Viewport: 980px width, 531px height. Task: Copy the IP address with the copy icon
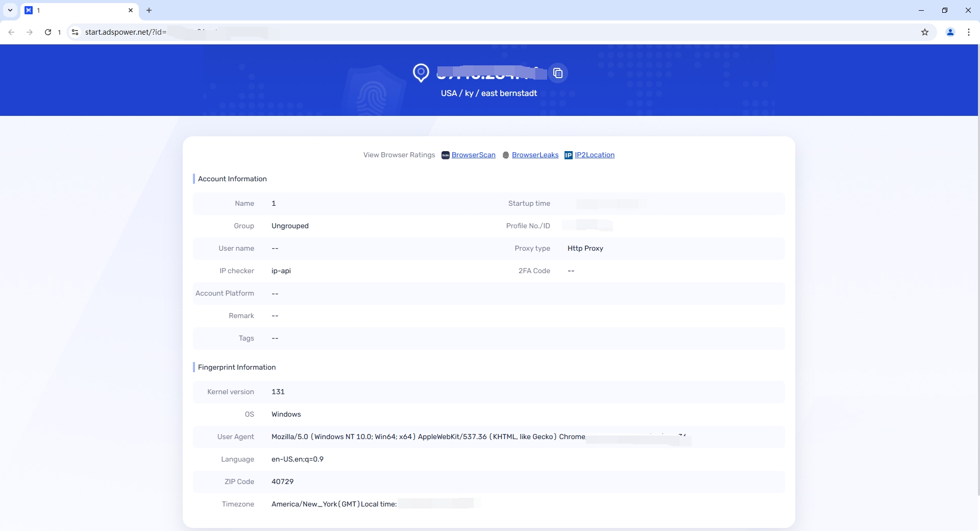pos(558,73)
